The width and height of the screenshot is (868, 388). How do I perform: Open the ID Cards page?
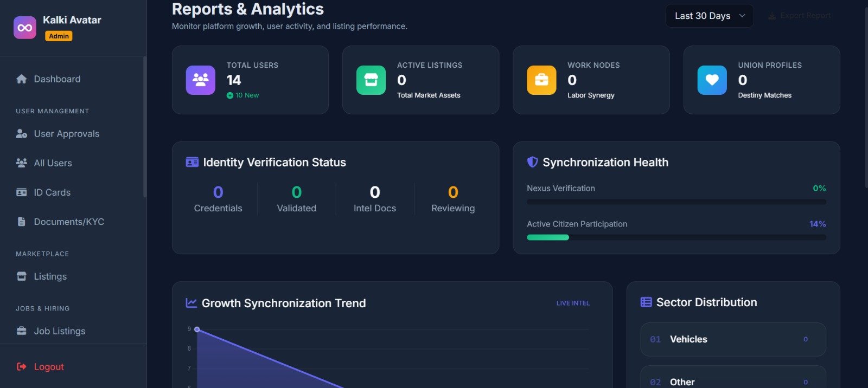point(52,192)
